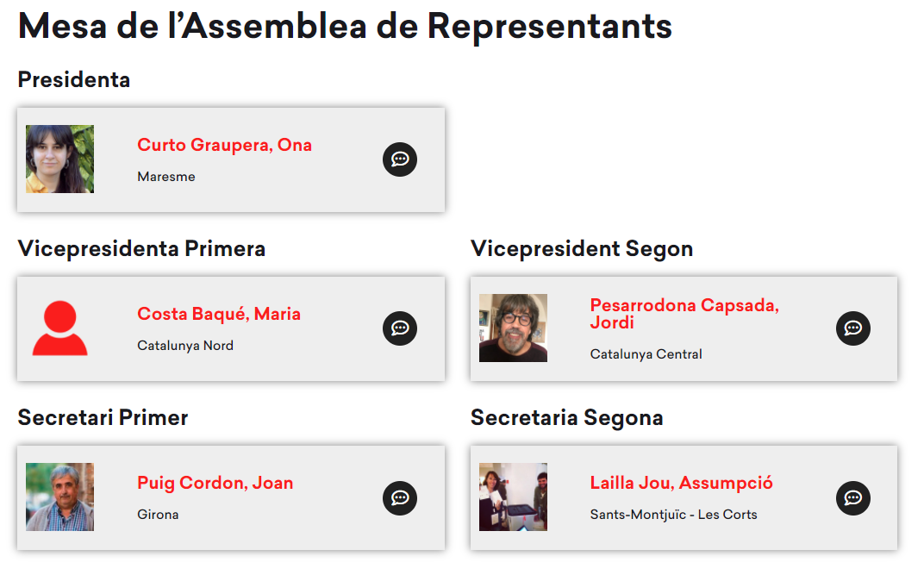Click chat icon next to Costa Baqué, Maria
The width and height of the screenshot is (924, 575).
pos(400,328)
